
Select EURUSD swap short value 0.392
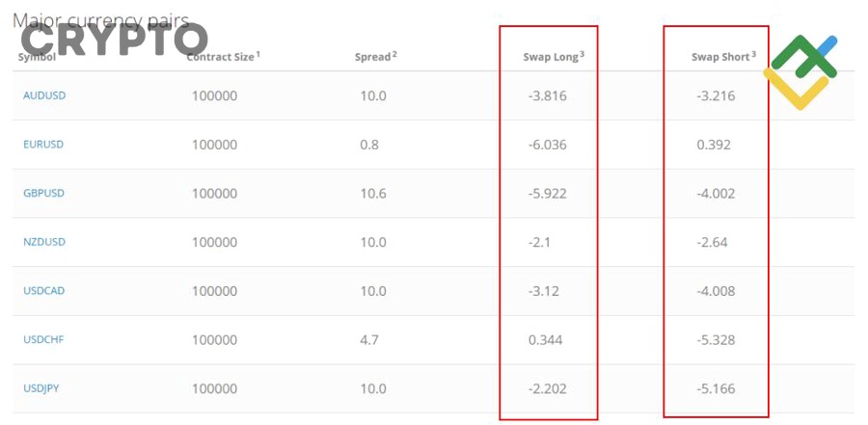[714, 145]
